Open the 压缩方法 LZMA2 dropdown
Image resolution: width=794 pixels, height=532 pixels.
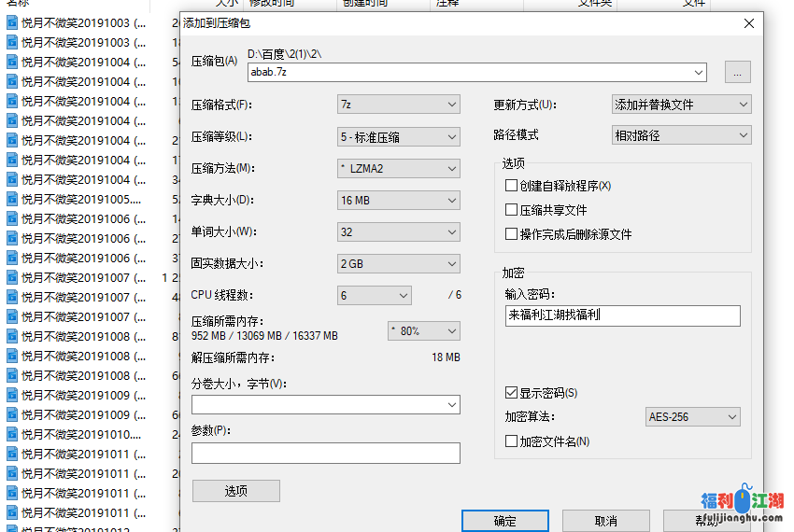pos(398,169)
